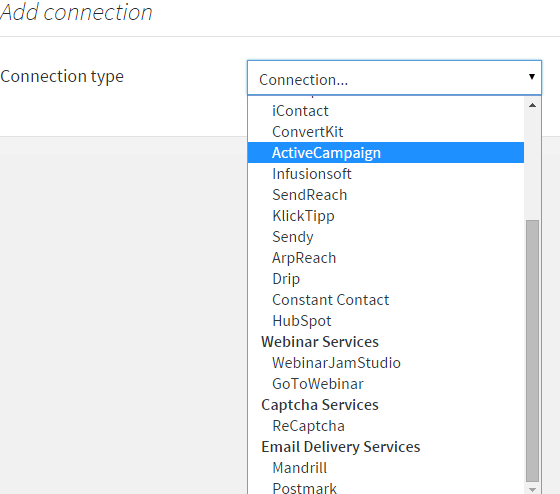Select GoToWebinar option
The height and width of the screenshot is (494, 560).
pos(386,384)
